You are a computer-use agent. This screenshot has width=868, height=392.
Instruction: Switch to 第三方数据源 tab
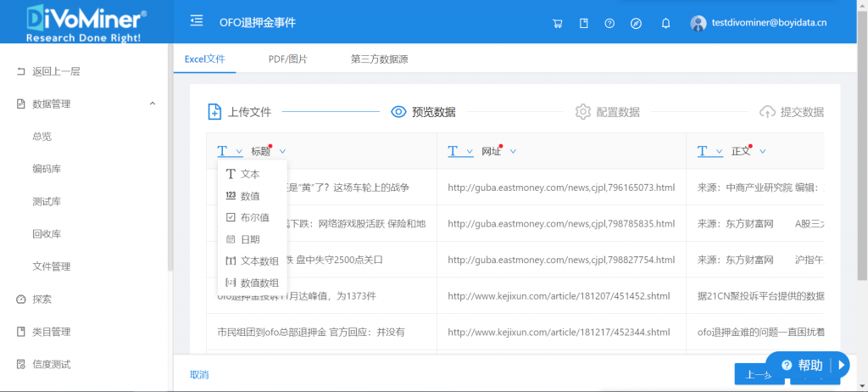(380, 59)
